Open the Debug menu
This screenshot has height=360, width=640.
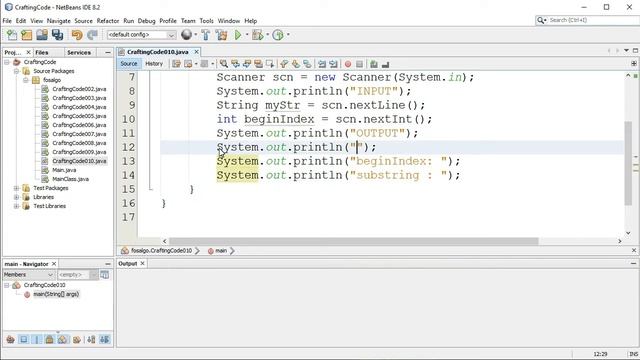(x=147, y=21)
